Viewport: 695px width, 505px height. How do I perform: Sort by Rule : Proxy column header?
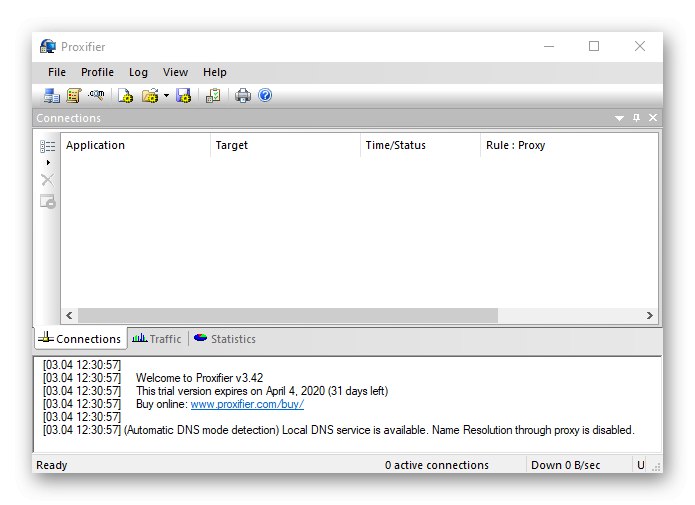click(x=569, y=145)
